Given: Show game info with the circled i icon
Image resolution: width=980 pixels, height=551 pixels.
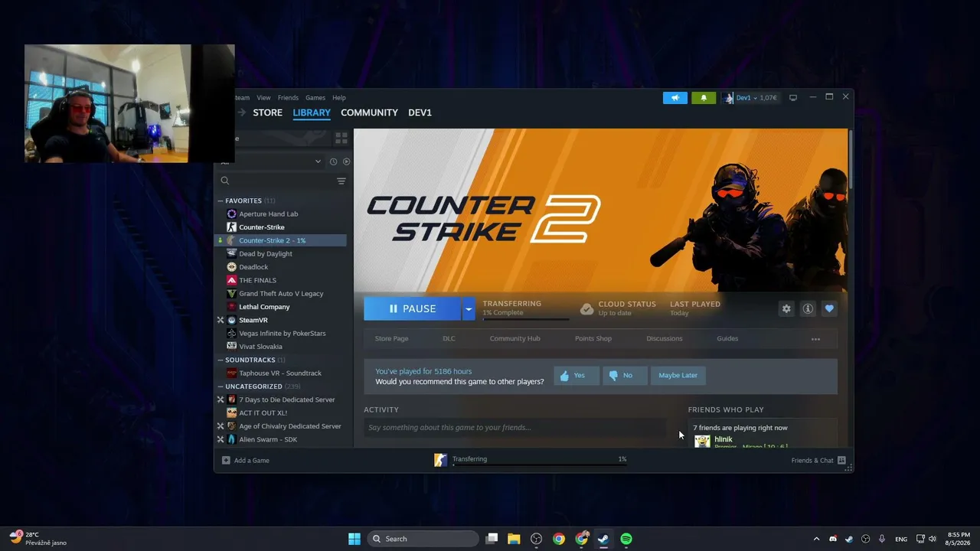Looking at the screenshot, I should tap(808, 308).
